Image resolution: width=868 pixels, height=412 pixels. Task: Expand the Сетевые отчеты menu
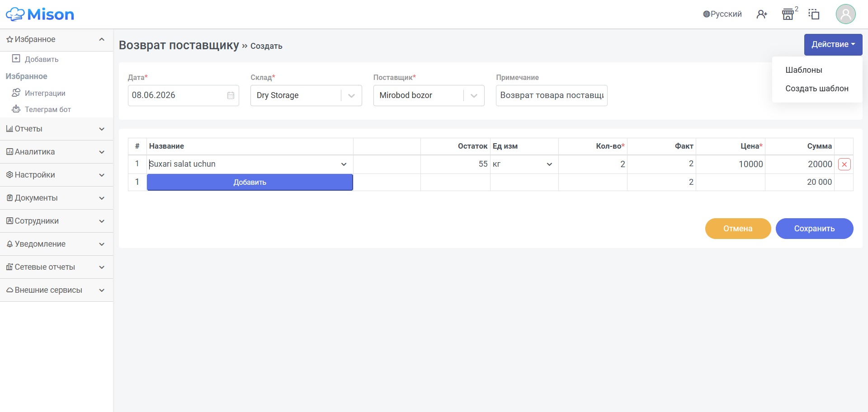[57, 267]
